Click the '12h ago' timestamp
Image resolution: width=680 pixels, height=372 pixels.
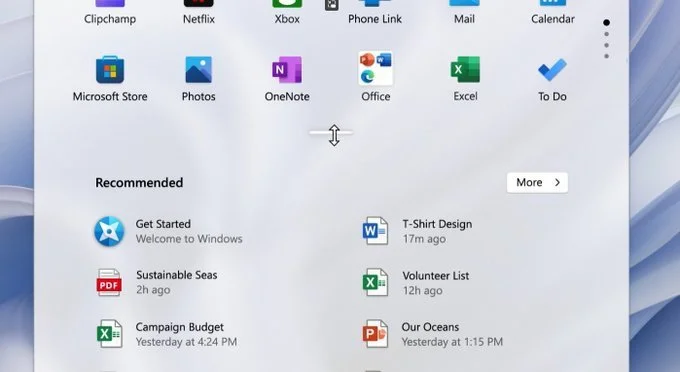click(x=423, y=290)
